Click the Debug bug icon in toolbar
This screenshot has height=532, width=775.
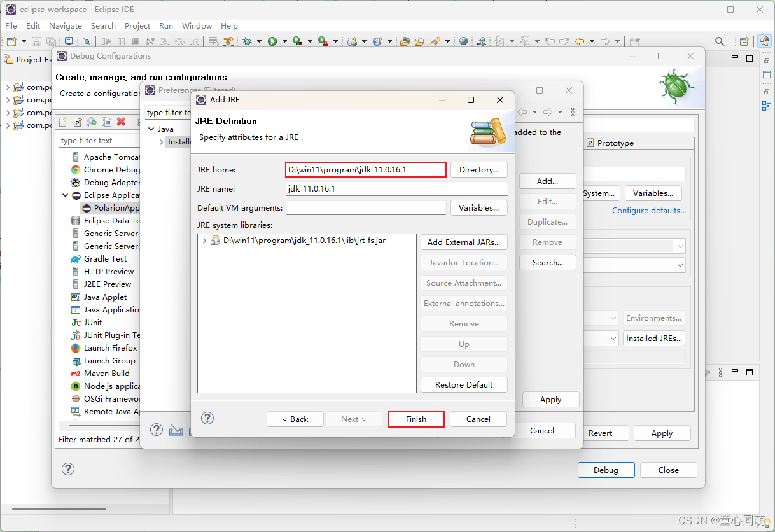click(x=247, y=41)
